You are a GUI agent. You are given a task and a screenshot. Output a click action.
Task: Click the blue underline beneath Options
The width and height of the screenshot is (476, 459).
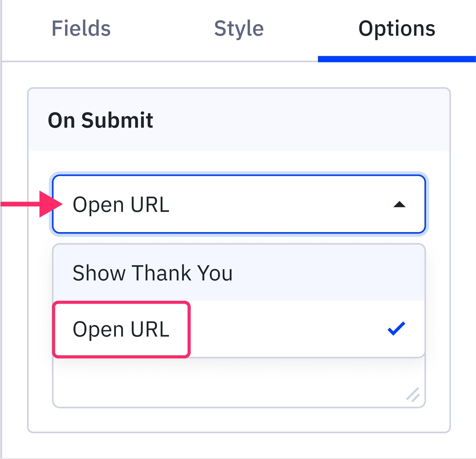click(397, 59)
